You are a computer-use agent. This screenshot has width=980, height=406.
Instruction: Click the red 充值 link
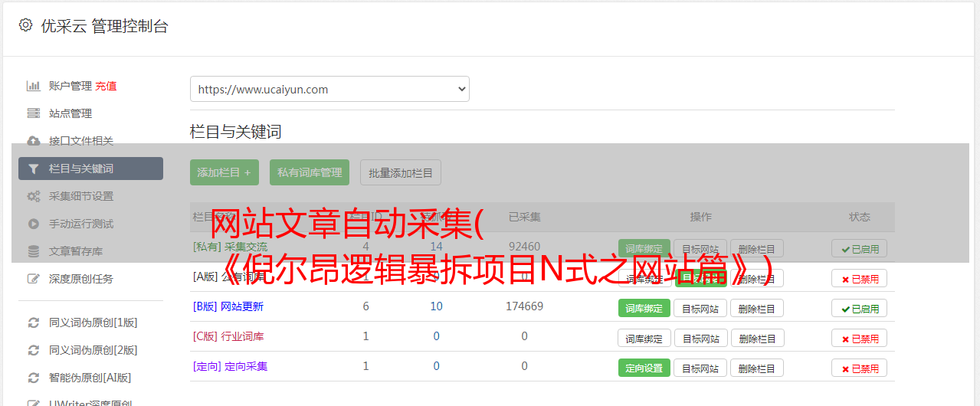pos(106,86)
